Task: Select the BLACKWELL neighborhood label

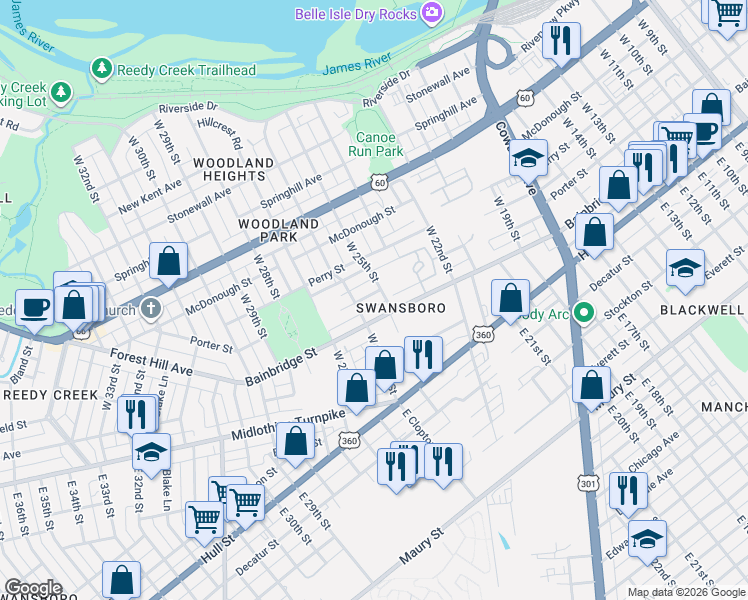Action: pyautogui.click(x=702, y=310)
